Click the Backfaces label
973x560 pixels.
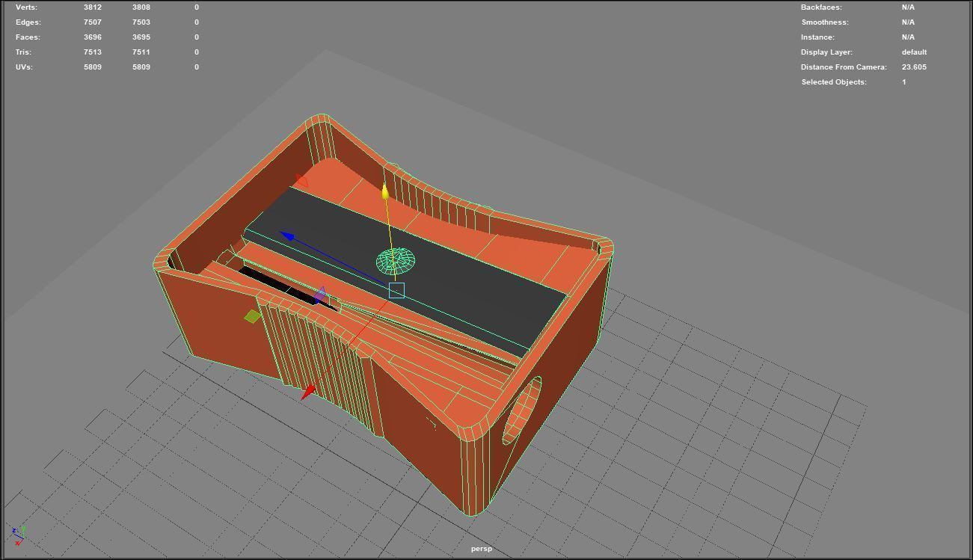pyautogui.click(x=821, y=7)
